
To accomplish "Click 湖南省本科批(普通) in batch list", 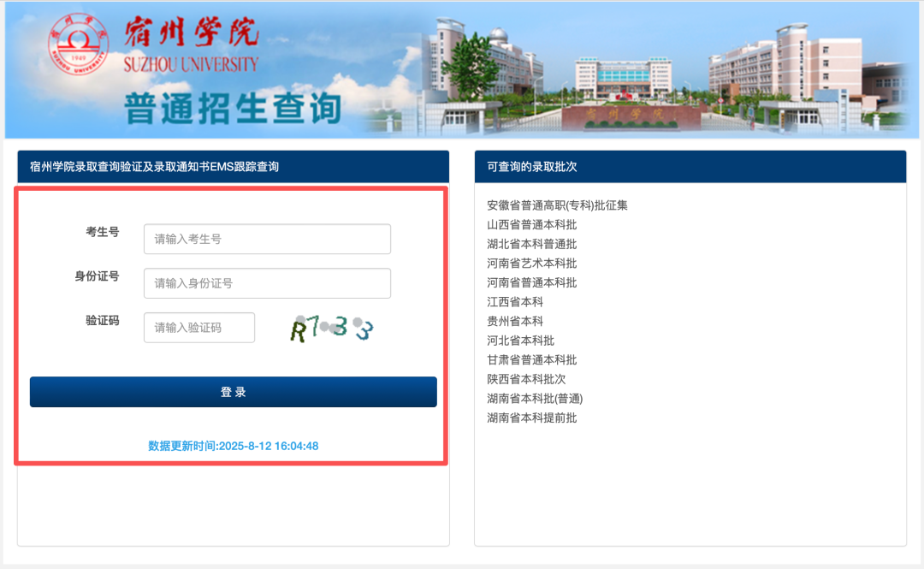I will 535,399.
